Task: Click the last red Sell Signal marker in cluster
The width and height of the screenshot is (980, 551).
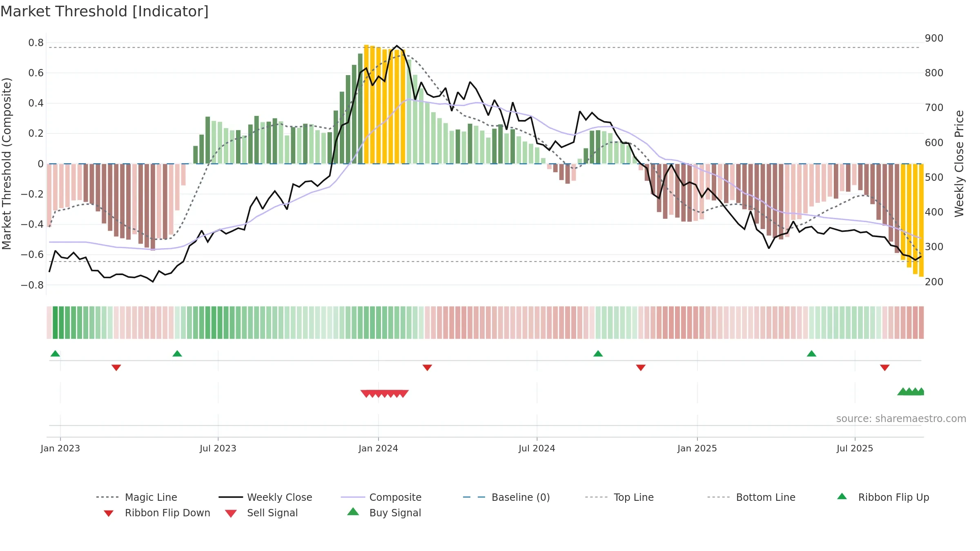Action: click(x=403, y=394)
